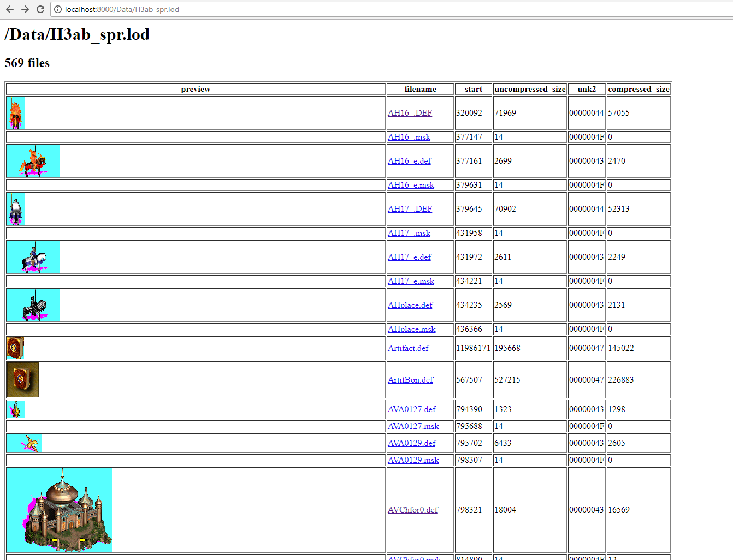Click the ArtifBon.def large spellbook preview

[x=23, y=380]
